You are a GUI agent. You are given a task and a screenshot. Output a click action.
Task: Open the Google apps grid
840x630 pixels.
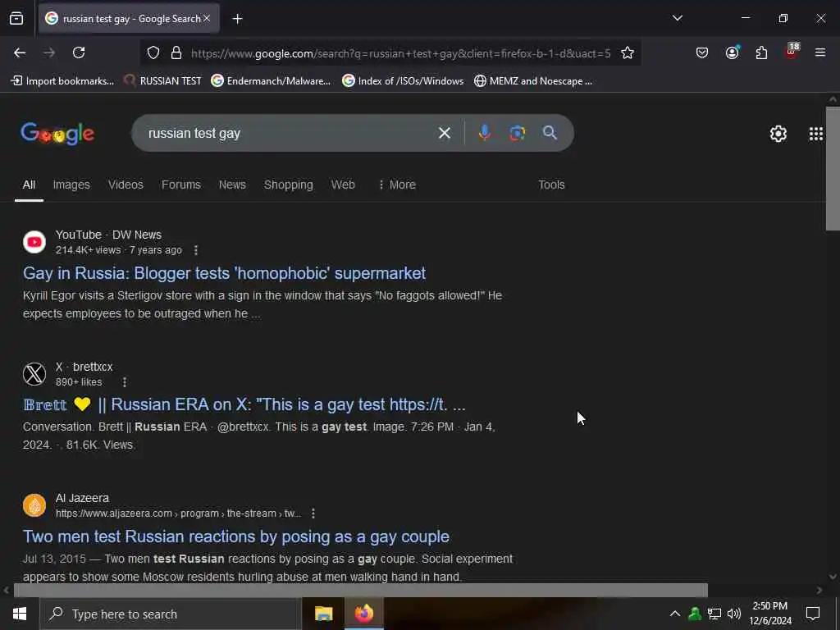click(x=816, y=134)
